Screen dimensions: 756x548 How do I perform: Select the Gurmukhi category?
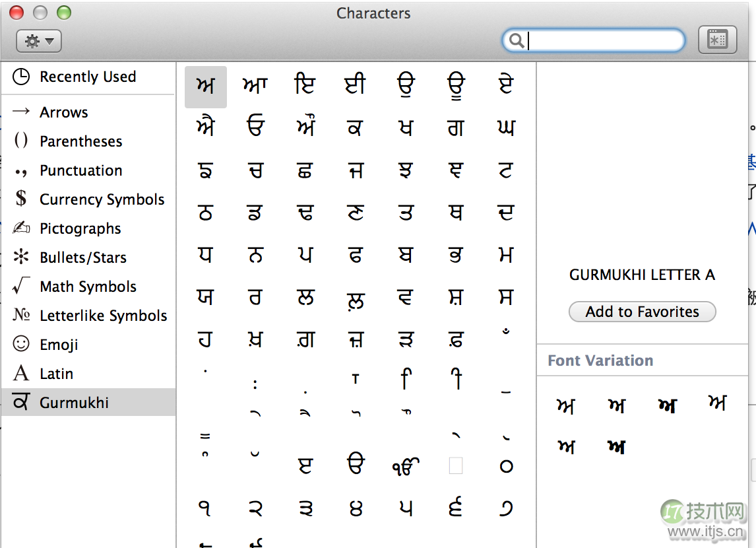click(x=88, y=402)
